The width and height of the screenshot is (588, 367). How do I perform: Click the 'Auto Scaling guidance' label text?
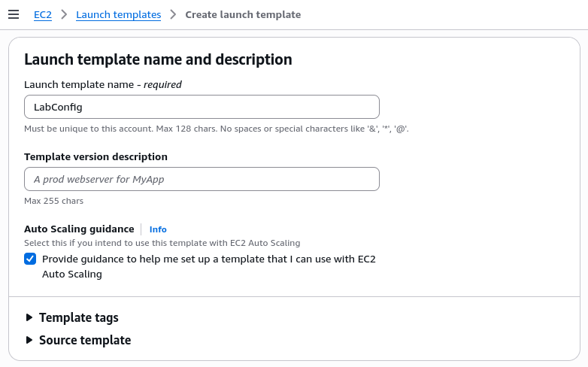pyautogui.click(x=79, y=229)
